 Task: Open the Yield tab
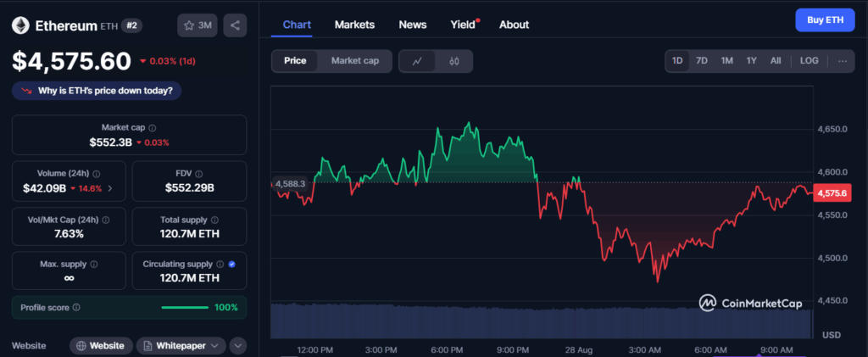pos(463,25)
